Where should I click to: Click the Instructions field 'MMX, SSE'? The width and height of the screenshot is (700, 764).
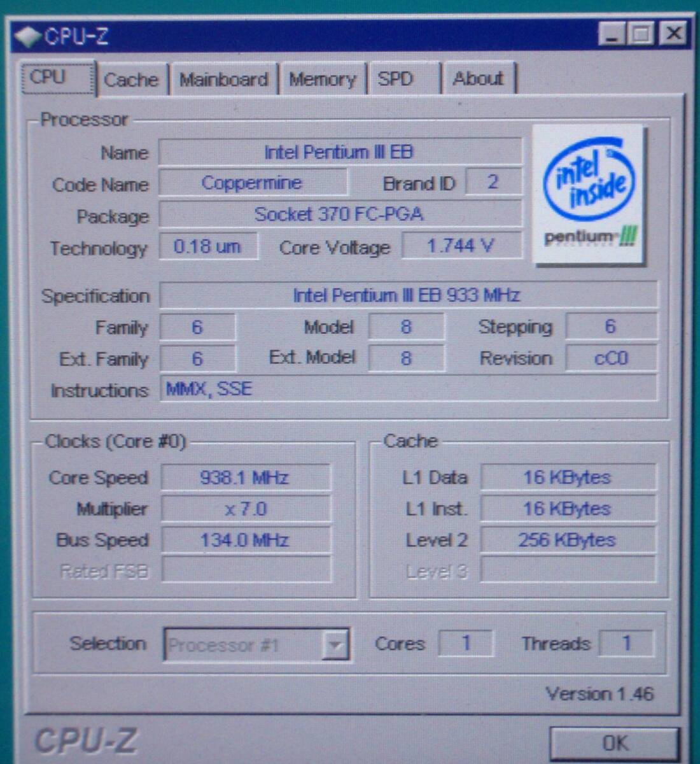click(408, 388)
